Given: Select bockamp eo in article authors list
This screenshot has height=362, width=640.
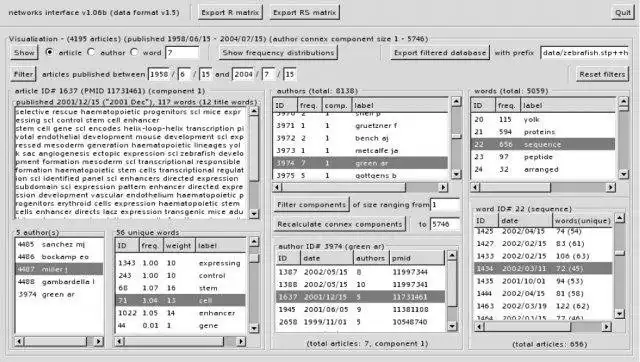Looking at the screenshot, I should pyautogui.click(x=59, y=257).
